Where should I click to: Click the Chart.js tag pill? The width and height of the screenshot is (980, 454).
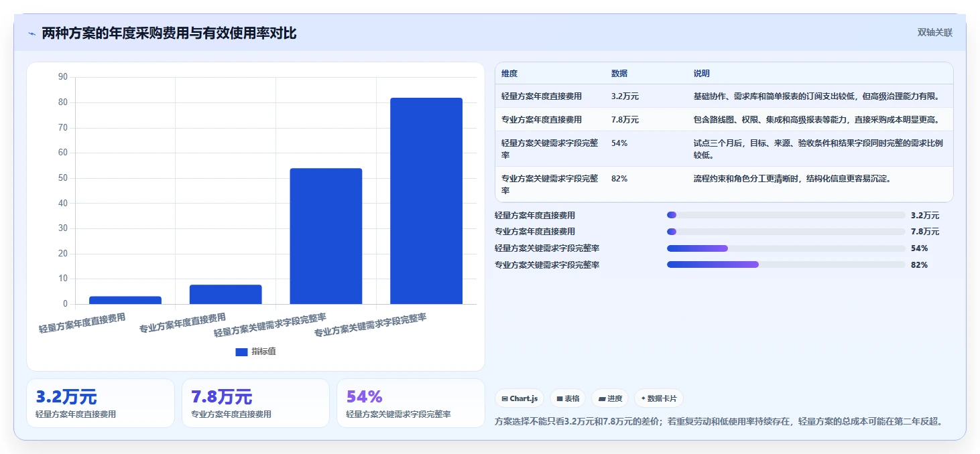point(519,398)
